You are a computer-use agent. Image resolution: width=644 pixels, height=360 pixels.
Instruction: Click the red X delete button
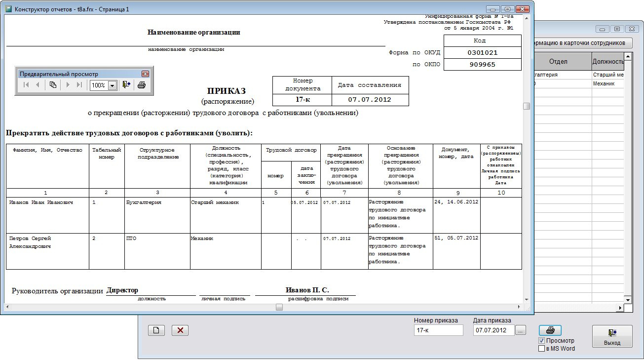coord(180,330)
